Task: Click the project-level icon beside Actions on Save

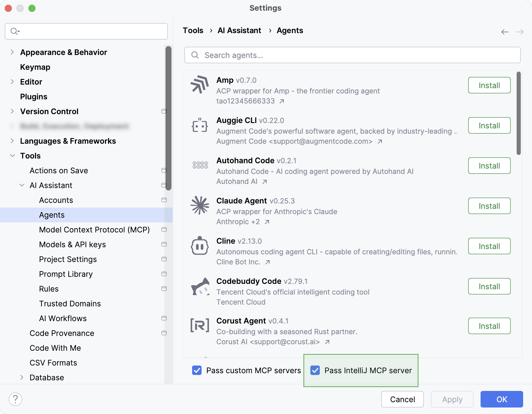Action: [x=164, y=170]
